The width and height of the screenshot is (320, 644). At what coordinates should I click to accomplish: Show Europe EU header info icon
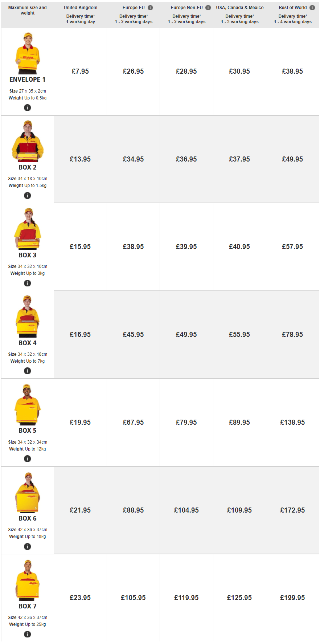[x=150, y=8]
